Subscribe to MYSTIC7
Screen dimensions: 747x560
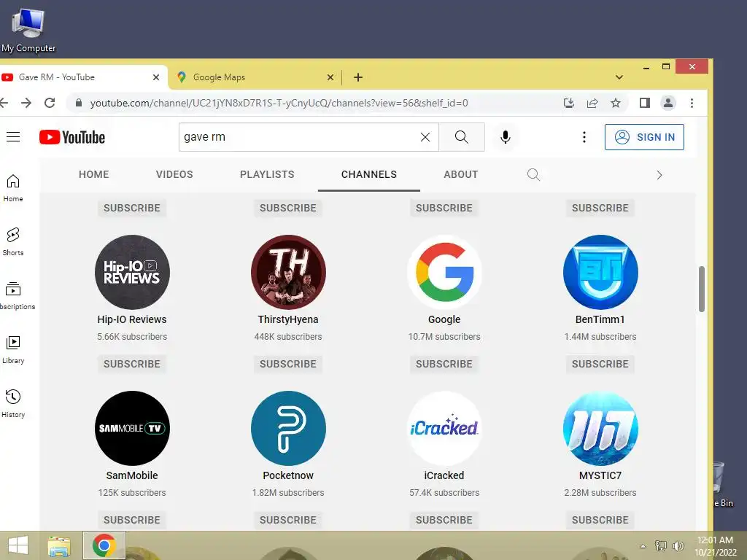point(600,520)
